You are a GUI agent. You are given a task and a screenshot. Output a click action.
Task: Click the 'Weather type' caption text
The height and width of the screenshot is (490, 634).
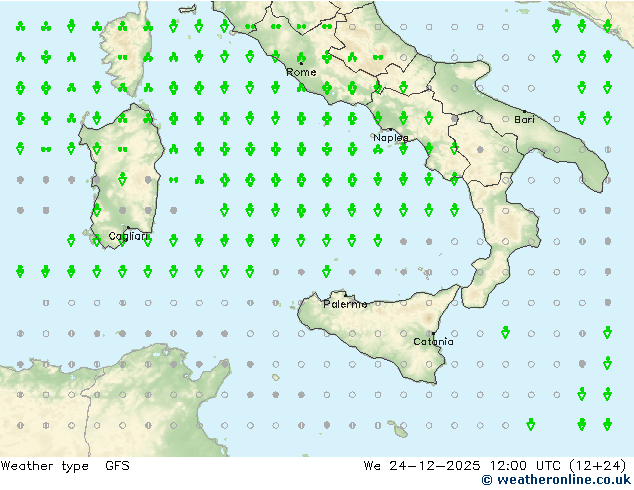coord(45,466)
